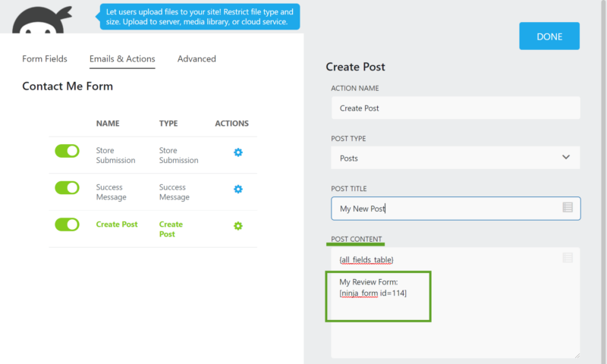
Task: Open settings gear for Store Submission action
Action: click(238, 152)
